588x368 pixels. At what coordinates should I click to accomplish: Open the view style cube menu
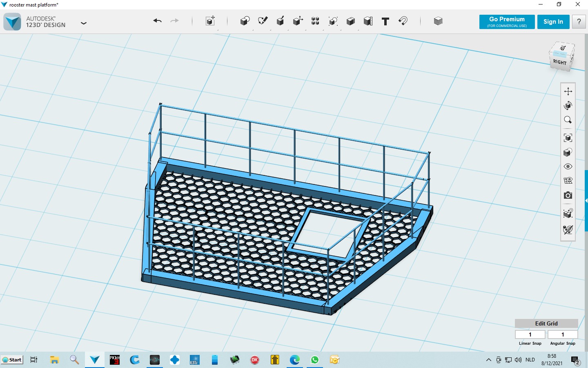pos(568,152)
